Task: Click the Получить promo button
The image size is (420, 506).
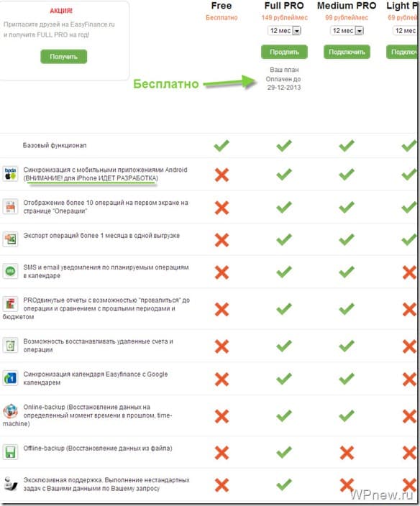Action: [x=63, y=57]
